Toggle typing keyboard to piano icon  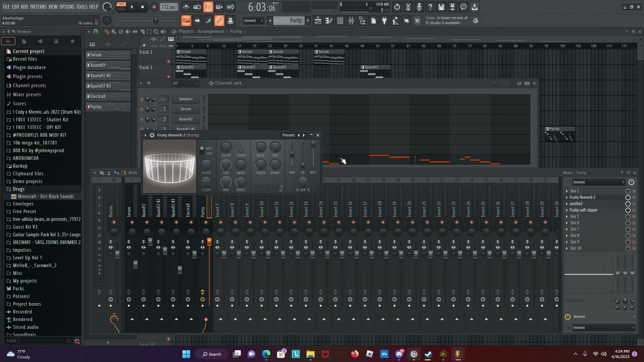[x=186, y=21]
